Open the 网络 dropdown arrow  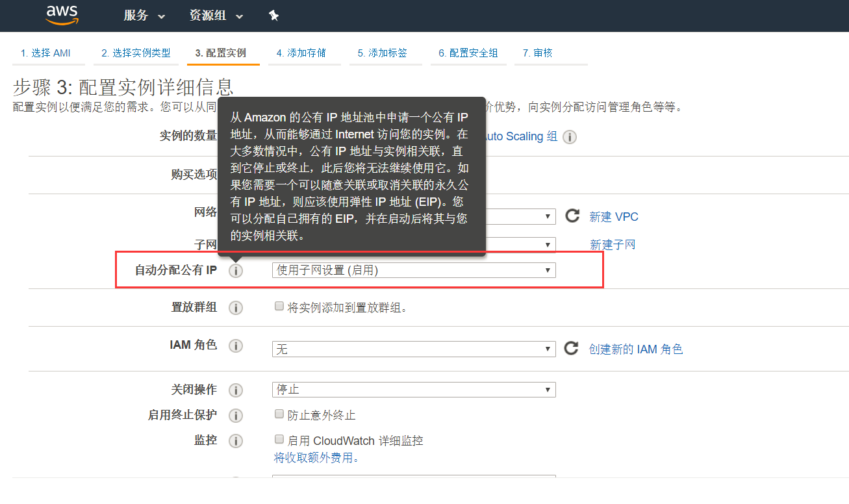[548, 216]
